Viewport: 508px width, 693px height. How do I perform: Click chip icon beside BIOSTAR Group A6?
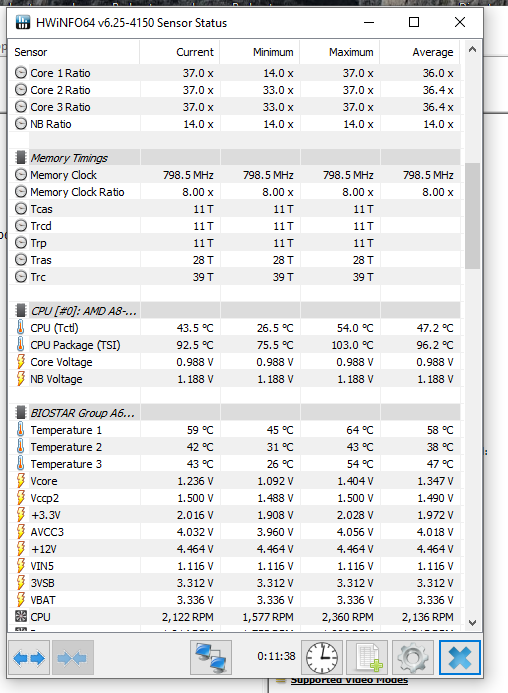(20, 413)
